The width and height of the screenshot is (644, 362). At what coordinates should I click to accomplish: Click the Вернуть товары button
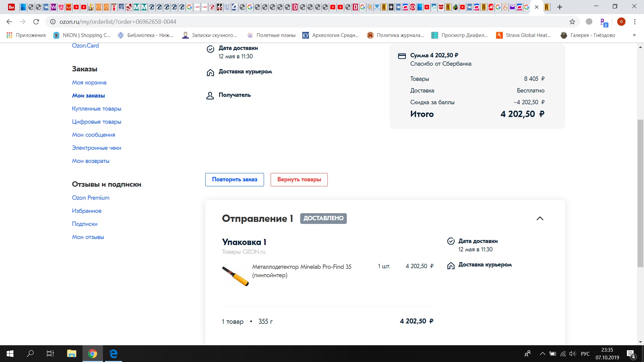[299, 180]
